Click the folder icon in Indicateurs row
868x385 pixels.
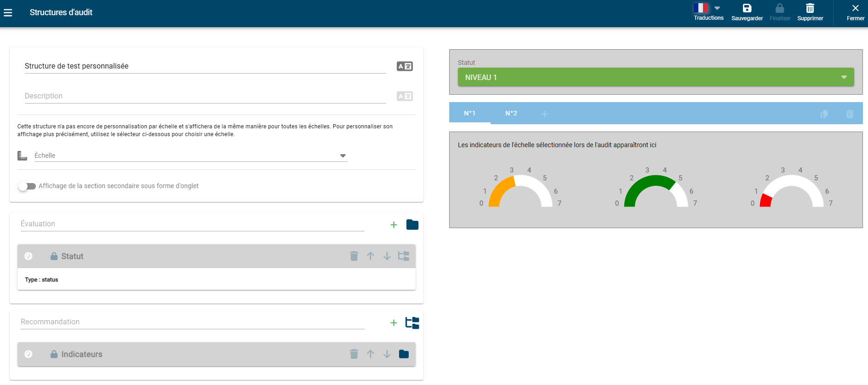tap(404, 354)
